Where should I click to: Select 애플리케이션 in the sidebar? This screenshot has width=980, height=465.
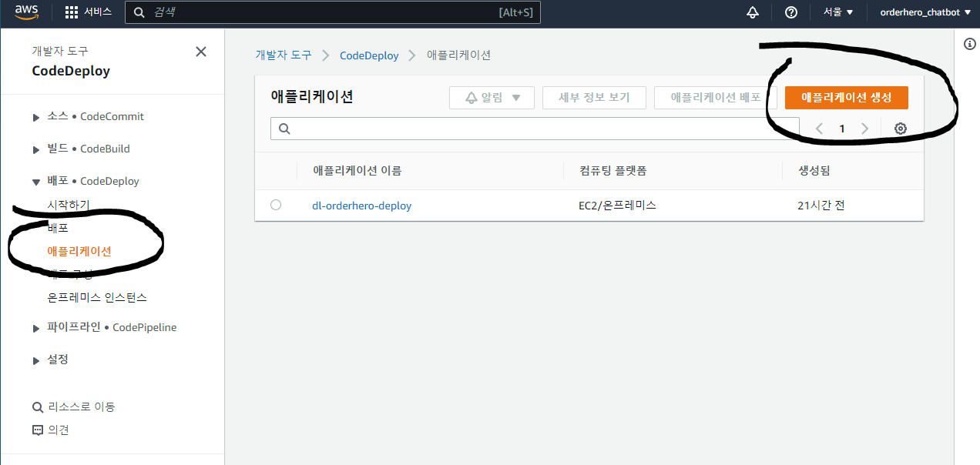[79, 251]
